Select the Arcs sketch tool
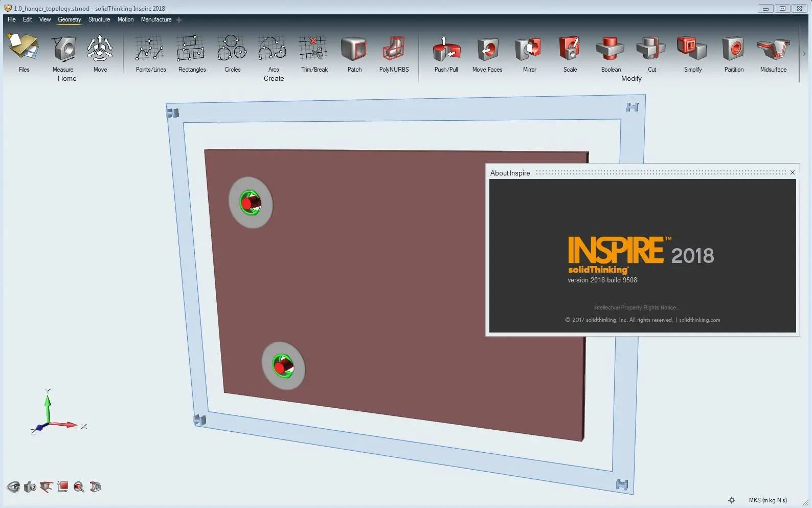 [273, 49]
